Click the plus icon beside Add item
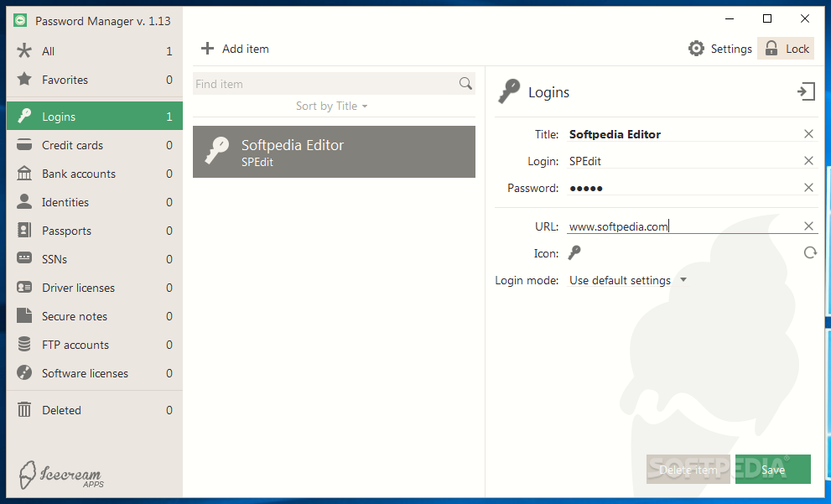This screenshot has height=504, width=831. tap(207, 49)
